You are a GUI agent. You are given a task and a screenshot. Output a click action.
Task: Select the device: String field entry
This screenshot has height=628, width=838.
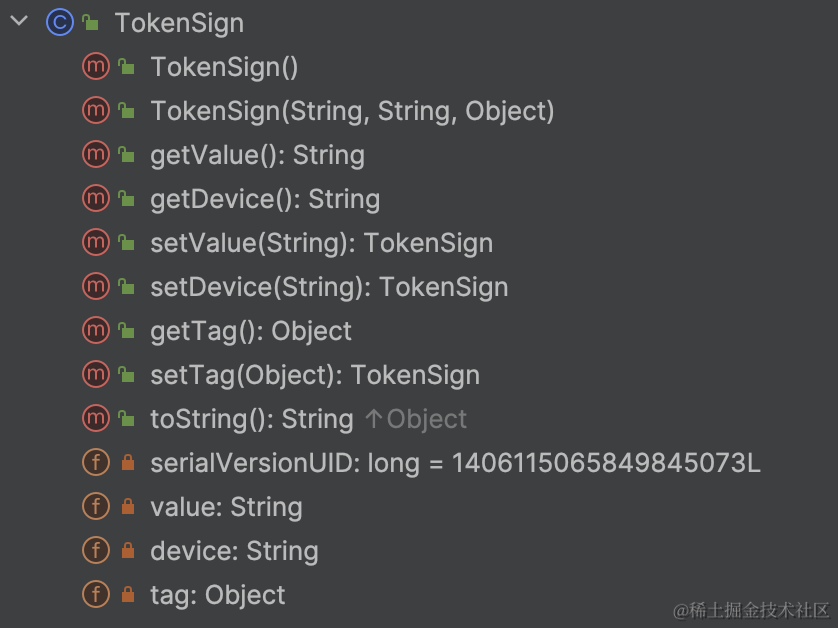click(x=234, y=551)
